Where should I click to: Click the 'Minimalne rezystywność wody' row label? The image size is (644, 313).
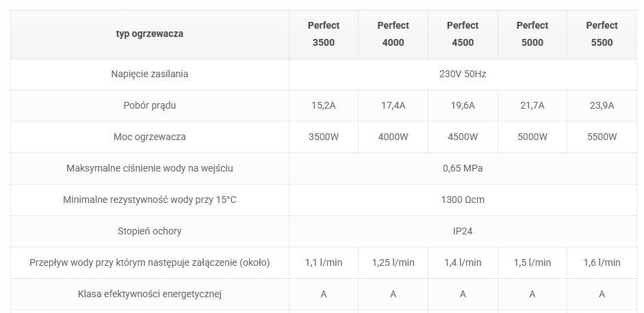coord(150,200)
